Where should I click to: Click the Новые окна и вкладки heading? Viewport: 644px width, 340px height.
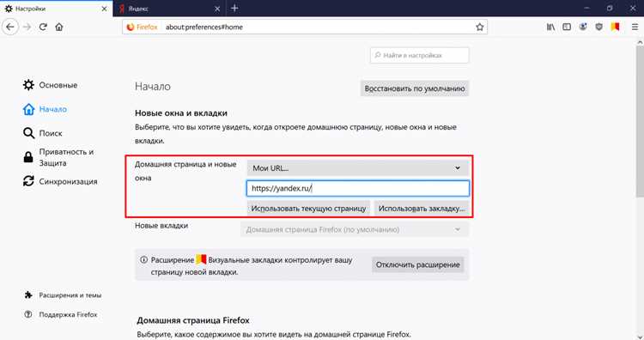(181, 113)
